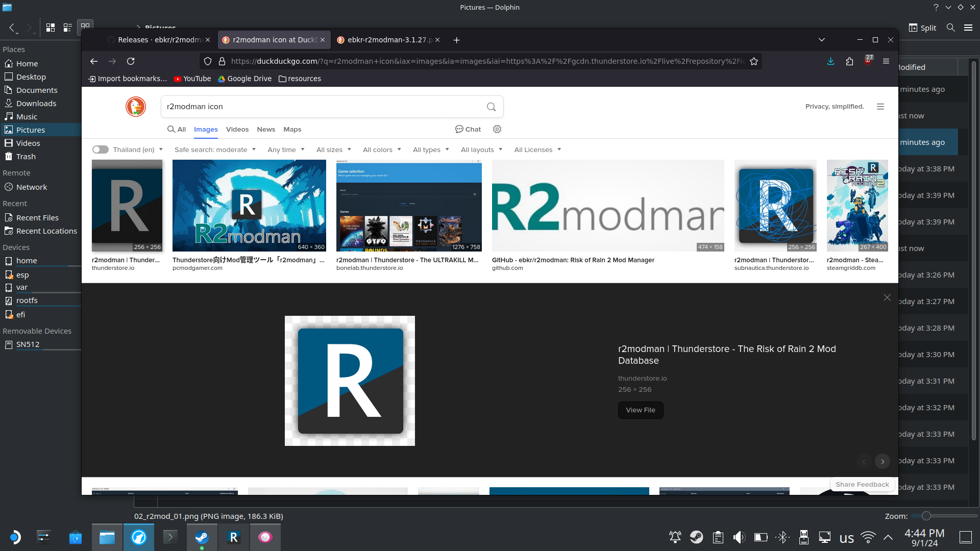This screenshot has width=980, height=551.
Task: Toggle Dolphin Split view
Action: click(x=922, y=28)
